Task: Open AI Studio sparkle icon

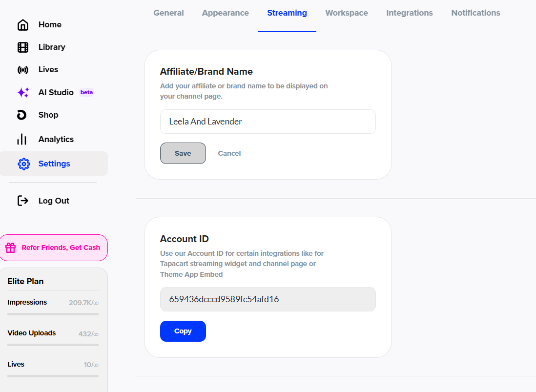Action: [23, 92]
